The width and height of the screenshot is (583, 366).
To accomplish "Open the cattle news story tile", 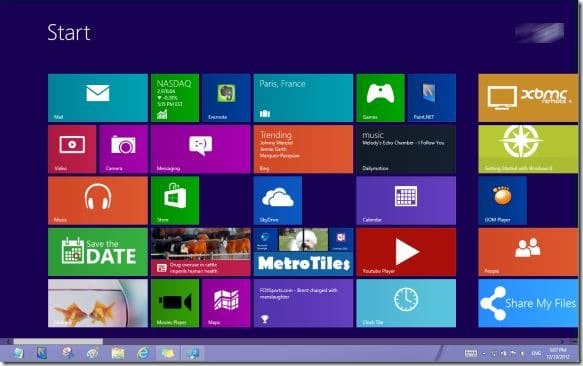I will [201, 252].
